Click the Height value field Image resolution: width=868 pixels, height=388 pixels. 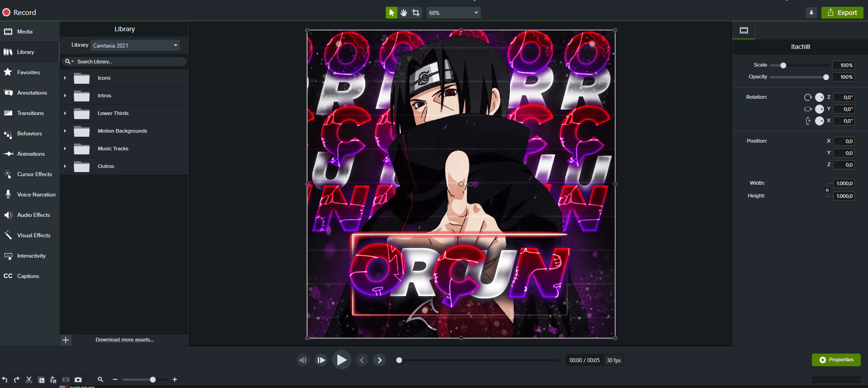(x=844, y=196)
